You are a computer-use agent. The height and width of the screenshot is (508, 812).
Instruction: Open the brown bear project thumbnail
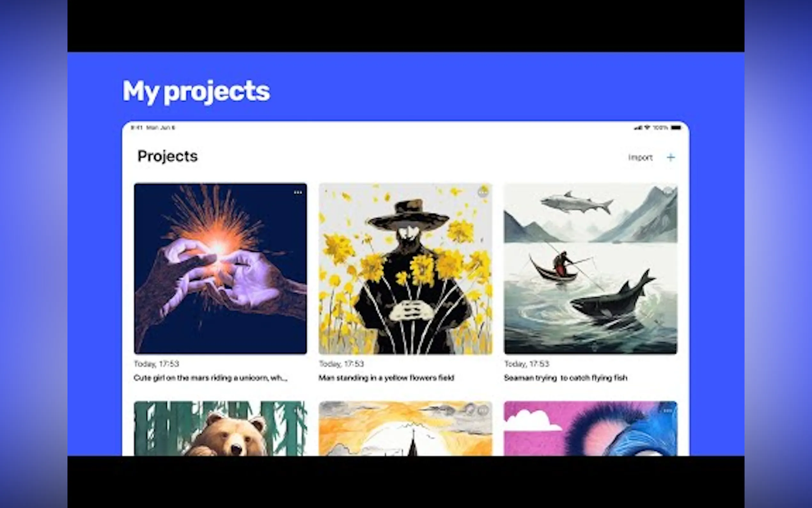click(x=220, y=428)
